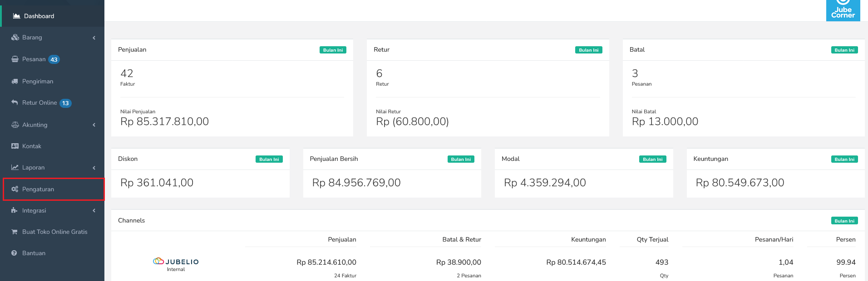This screenshot has height=281, width=868.
Task: Click the Kontak address card icon
Action: click(15, 146)
